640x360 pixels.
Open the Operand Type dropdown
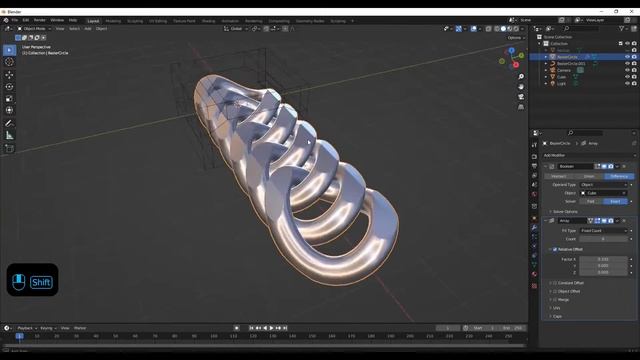pos(603,185)
